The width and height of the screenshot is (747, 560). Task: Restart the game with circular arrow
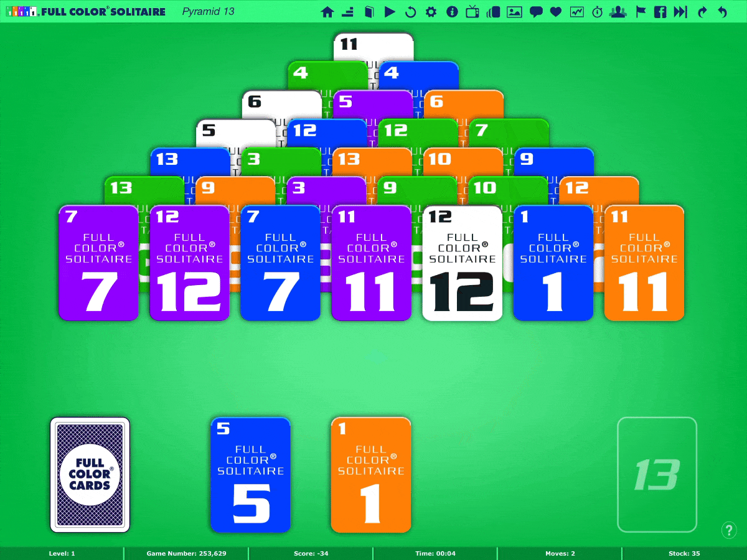(x=410, y=11)
